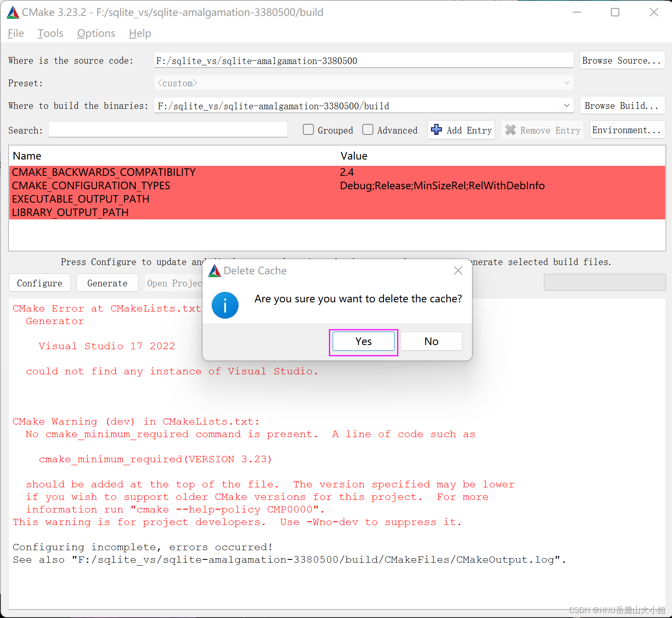The width and height of the screenshot is (672, 618).
Task: Click the Value column header
Action: (501, 156)
